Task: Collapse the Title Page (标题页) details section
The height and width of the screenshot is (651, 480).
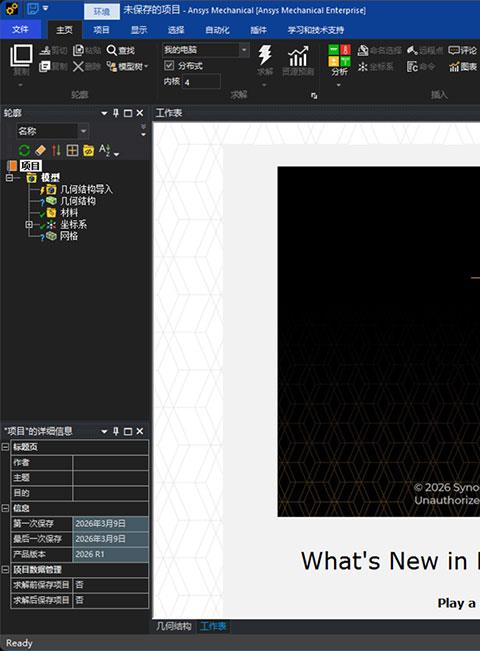Action: [5, 447]
